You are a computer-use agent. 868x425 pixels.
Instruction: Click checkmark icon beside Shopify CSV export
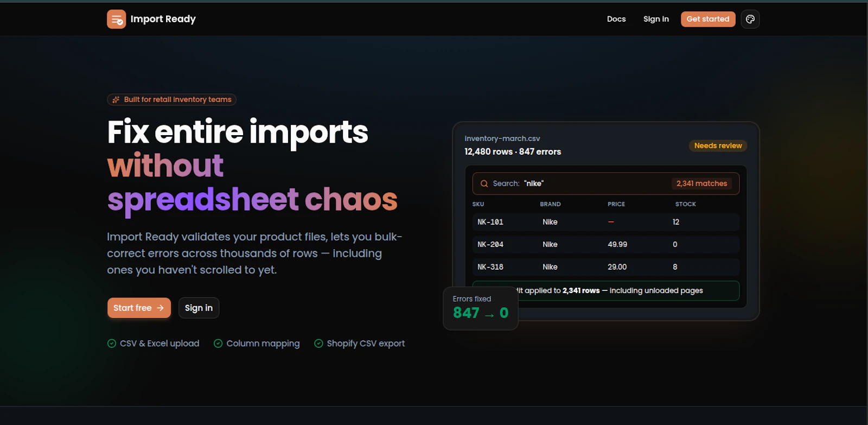(x=318, y=344)
